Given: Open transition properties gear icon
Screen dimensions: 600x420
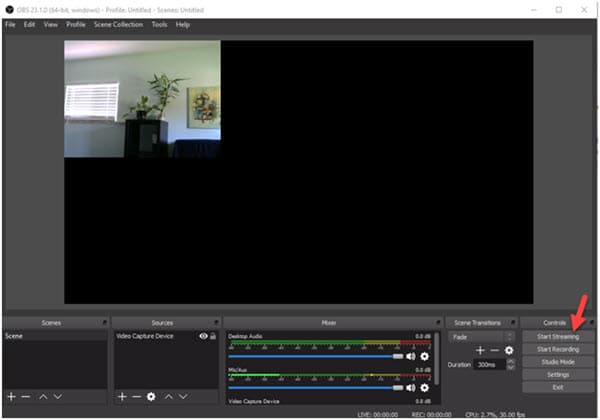Looking at the screenshot, I should coord(509,350).
